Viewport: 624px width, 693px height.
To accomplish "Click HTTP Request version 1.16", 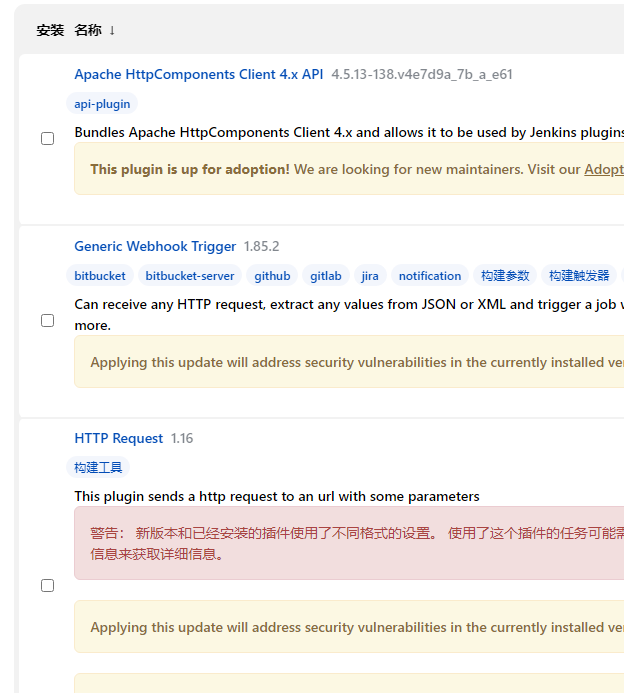I will click(182, 438).
